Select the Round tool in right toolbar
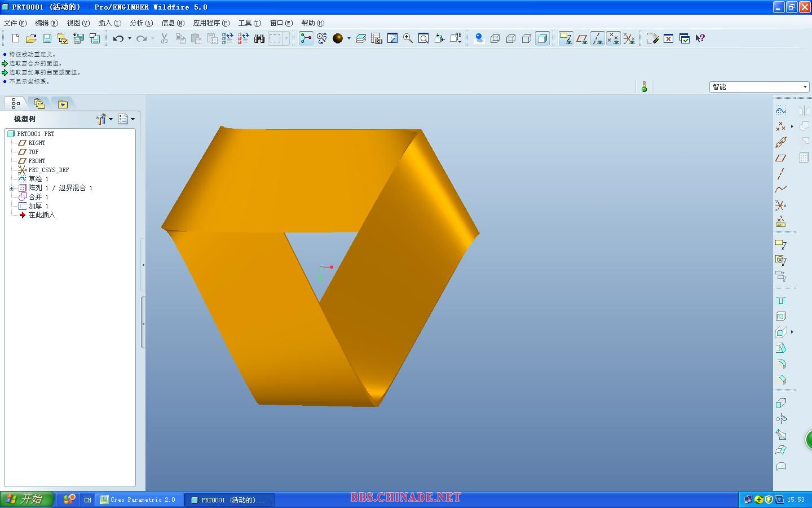Image resolution: width=812 pixels, height=508 pixels. (x=780, y=364)
